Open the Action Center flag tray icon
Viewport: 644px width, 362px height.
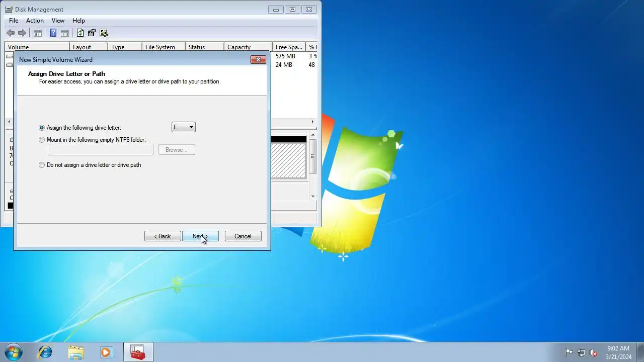point(569,352)
